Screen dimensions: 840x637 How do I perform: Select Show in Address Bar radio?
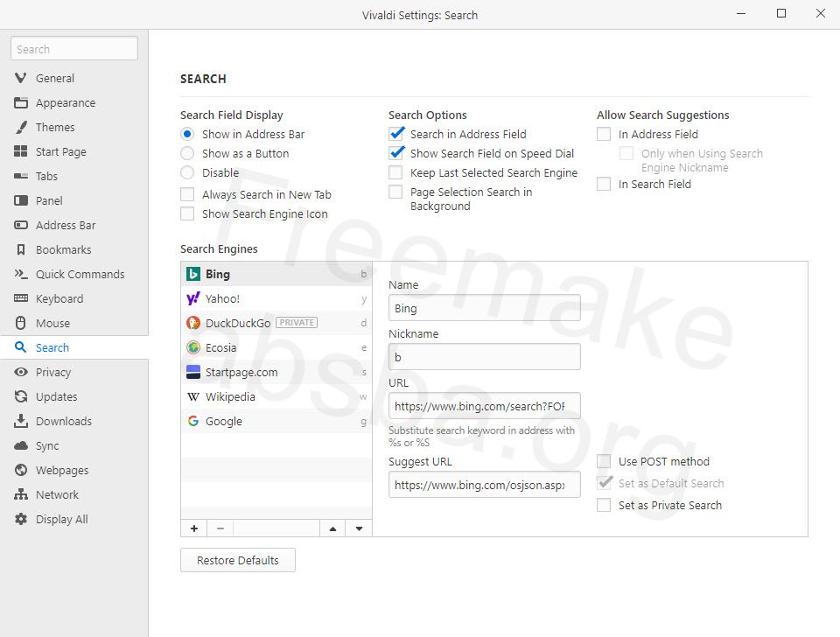(187, 134)
